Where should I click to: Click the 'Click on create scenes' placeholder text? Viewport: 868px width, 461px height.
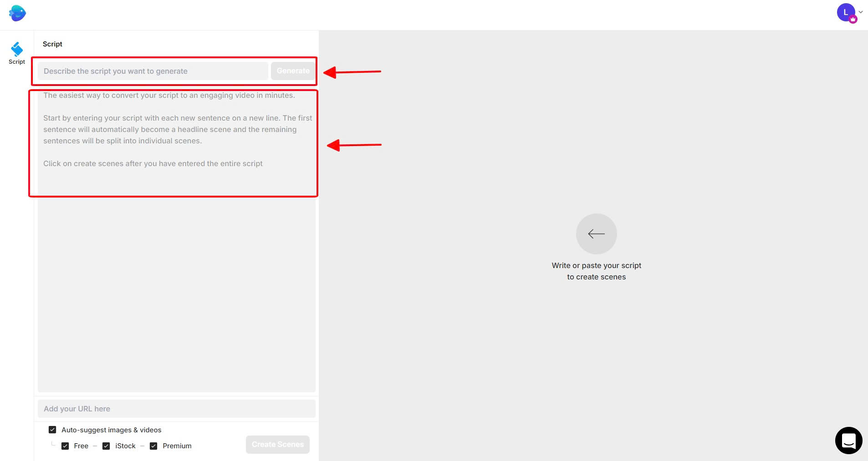[x=153, y=163]
